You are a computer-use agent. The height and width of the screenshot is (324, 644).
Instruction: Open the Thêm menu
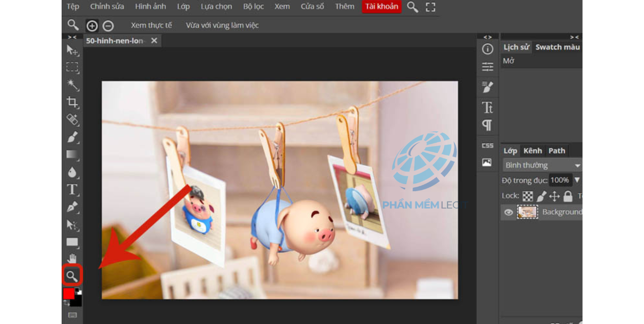click(344, 6)
